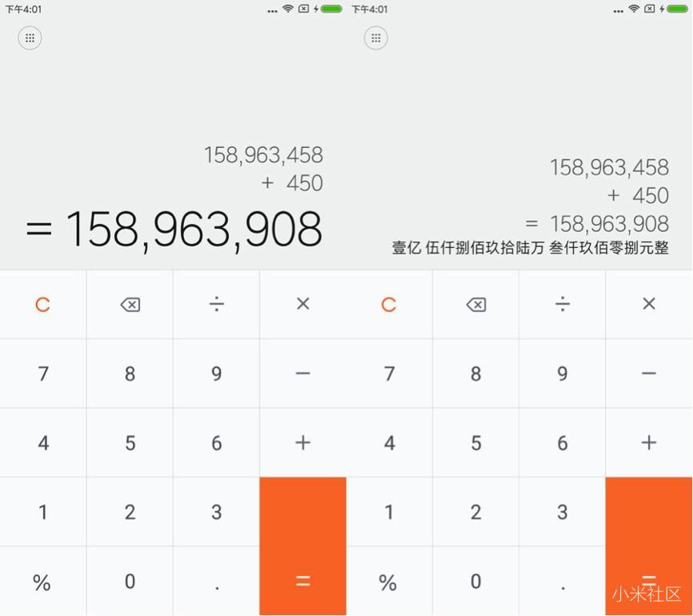Viewport: 693px width, 616px height.
Task: Tap the backspace icon on the right calculator
Action: pyautogui.click(x=475, y=304)
